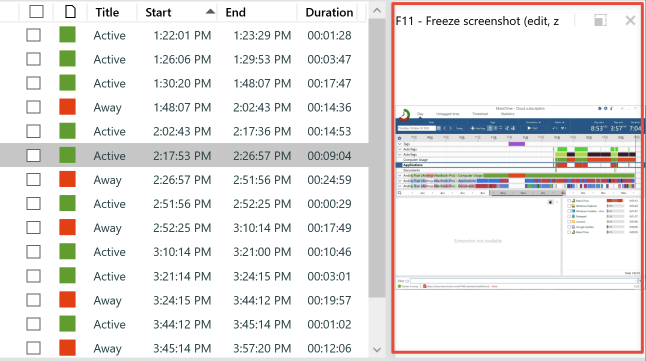Click the scroll up arrow of the list
This screenshot has width=646, height=361.
pos(377,11)
